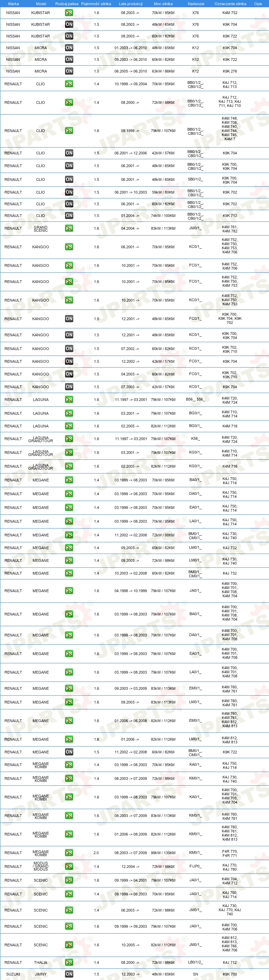Select diesel ON icon in KANGOO 12.2002 row

[x=69, y=361]
